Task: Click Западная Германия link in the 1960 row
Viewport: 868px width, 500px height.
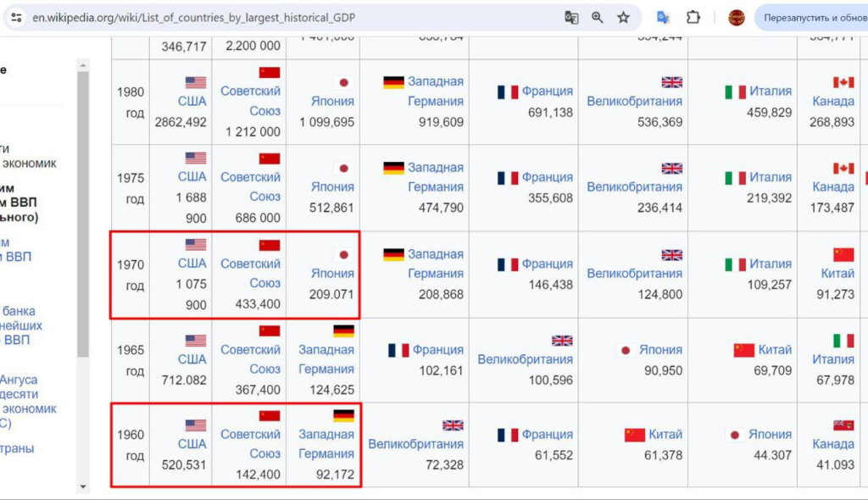Action: [326, 444]
